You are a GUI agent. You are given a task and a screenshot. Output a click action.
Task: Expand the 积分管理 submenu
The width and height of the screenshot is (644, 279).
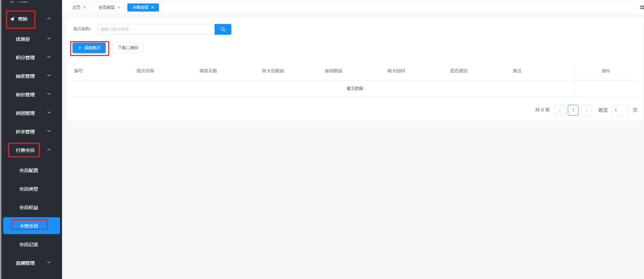[49, 57]
